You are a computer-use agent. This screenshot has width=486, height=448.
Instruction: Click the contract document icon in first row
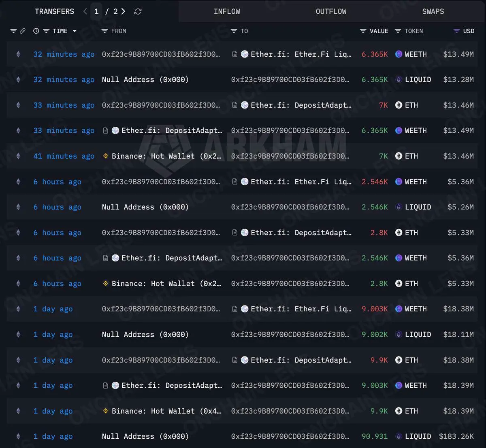234,54
